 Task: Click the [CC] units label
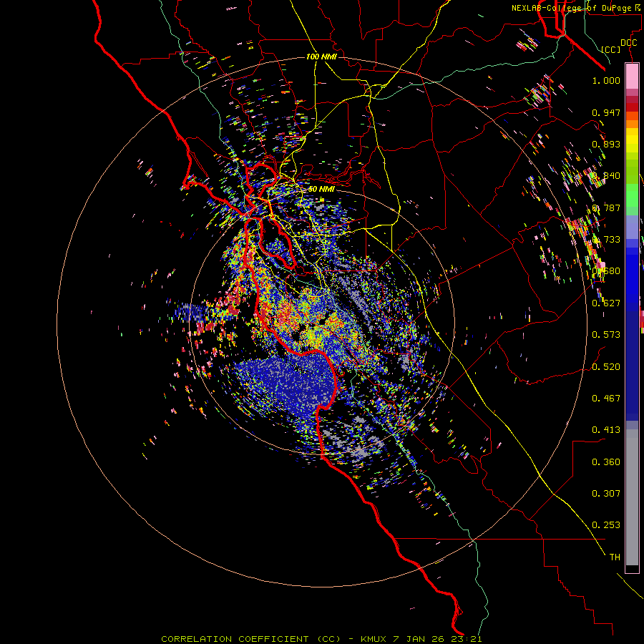[x=611, y=49]
